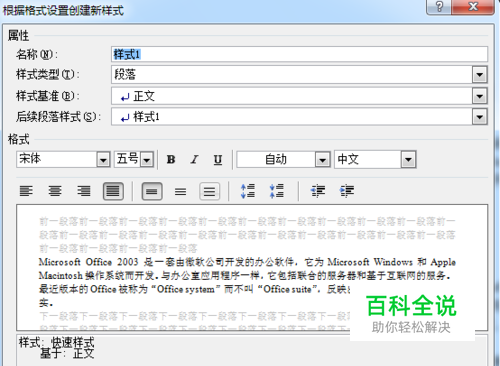
Task: Open the 样式基准 dropdown showing 正文
Action: click(480, 96)
